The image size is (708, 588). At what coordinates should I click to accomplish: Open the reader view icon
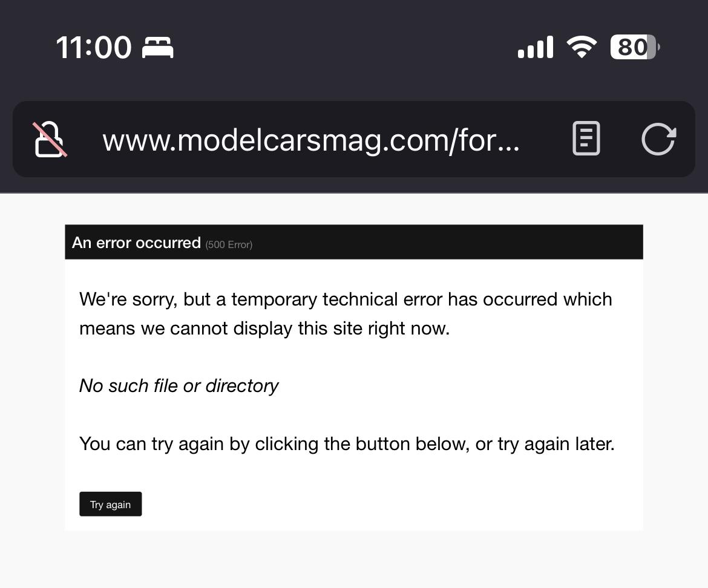pos(586,139)
